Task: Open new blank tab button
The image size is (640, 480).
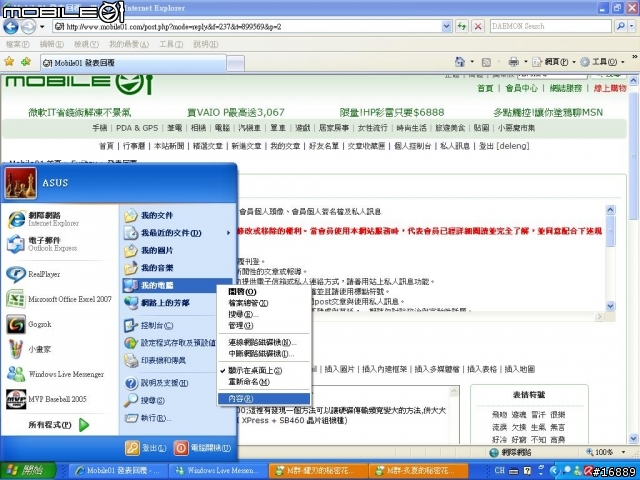Action: coord(236,63)
